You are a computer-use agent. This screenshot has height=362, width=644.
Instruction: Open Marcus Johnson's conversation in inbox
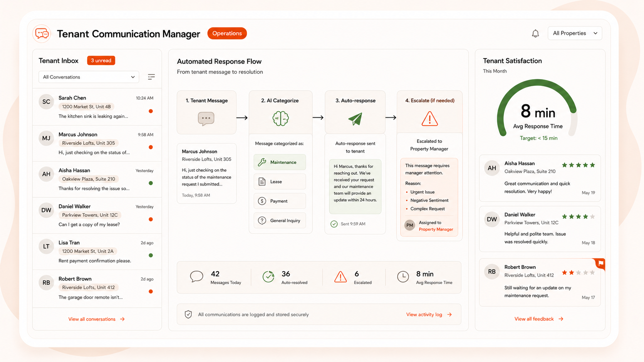pyautogui.click(x=97, y=143)
